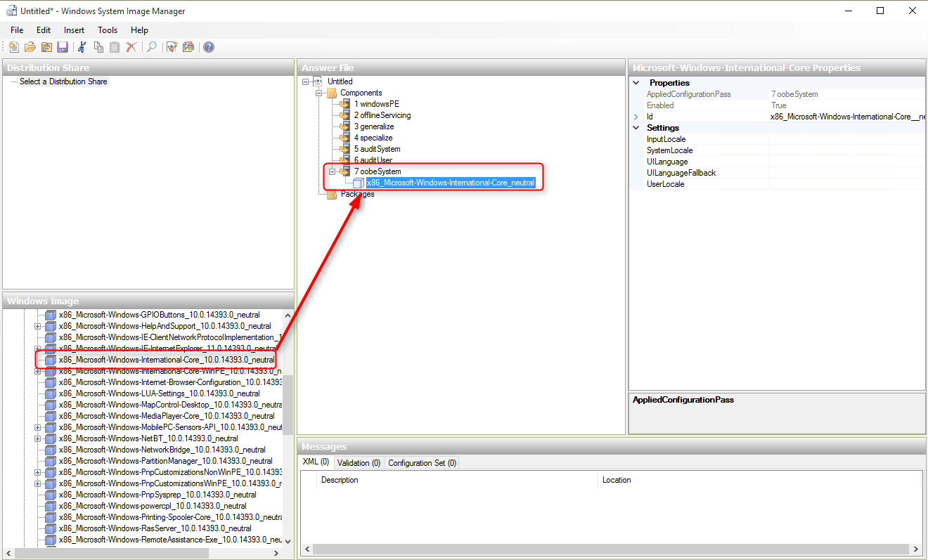Click the icon beside 2 offlineServicing
This screenshot has height=560, width=928.
click(x=344, y=115)
